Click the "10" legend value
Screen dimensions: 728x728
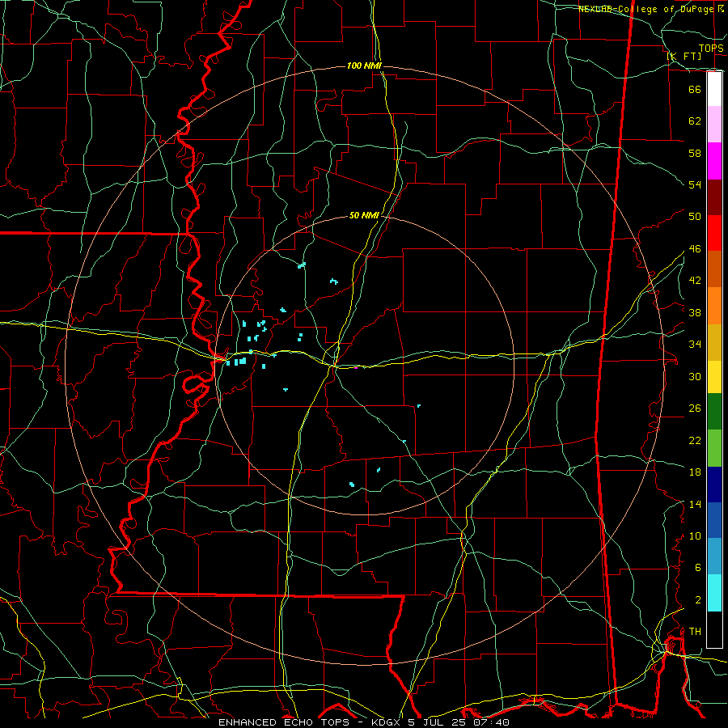click(695, 535)
